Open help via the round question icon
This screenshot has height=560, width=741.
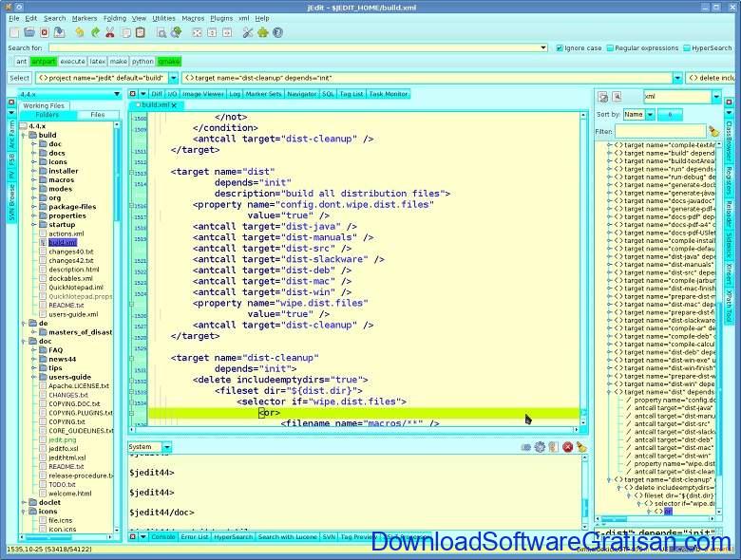pos(277,32)
